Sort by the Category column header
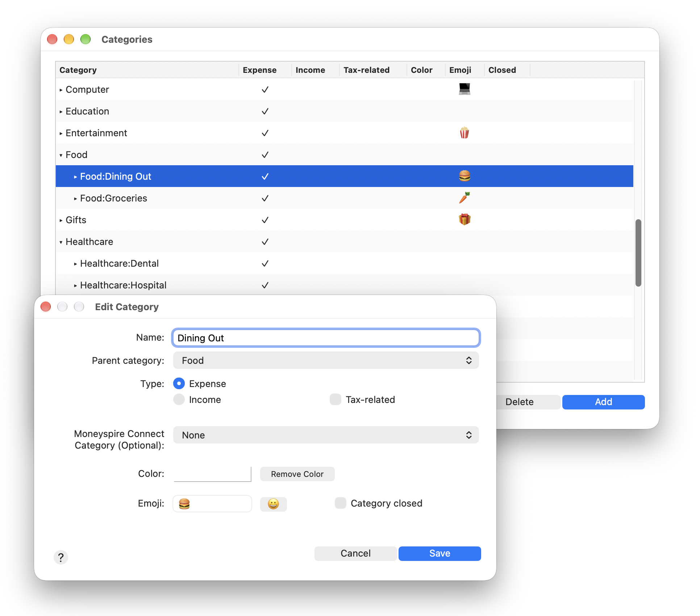Image resolution: width=700 pixels, height=616 pixels. 147,70
